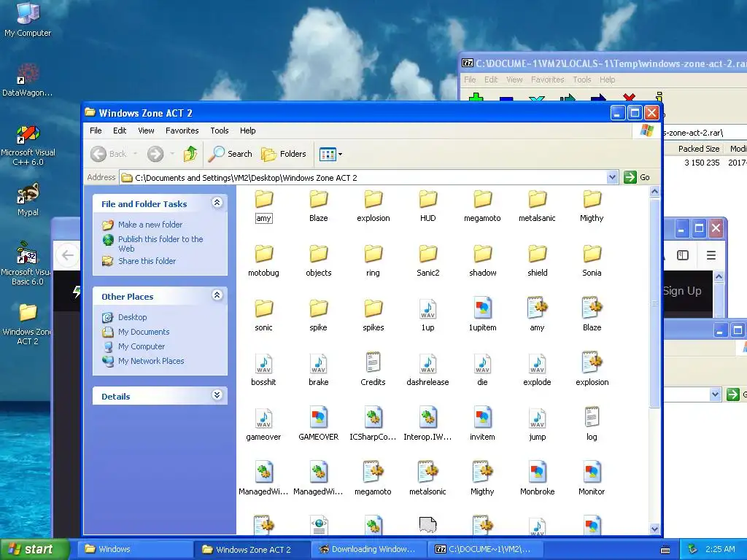Open the address bar dropdown arrow

[x=613, y=178]
